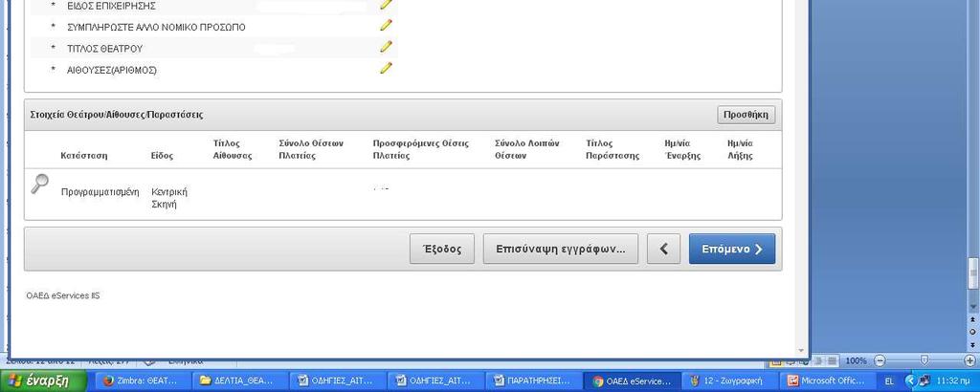Click Σύνολο Λοιπών Θέσεων header

click(526, 149)
